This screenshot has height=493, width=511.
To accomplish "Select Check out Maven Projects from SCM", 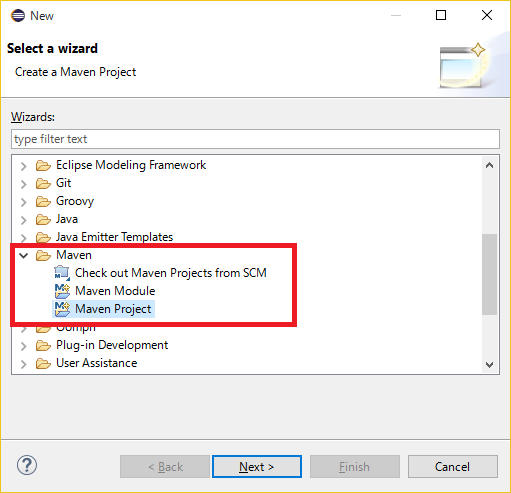I will coord(171,273).
